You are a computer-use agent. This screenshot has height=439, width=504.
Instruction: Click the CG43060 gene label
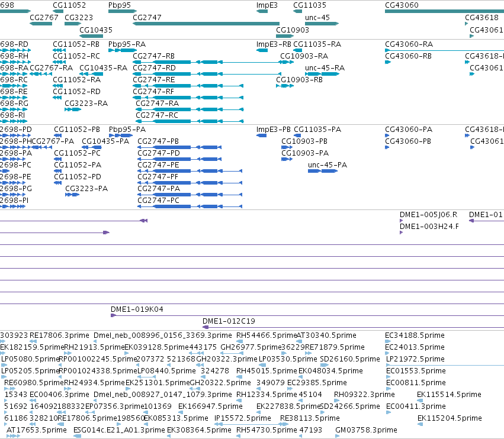tap(402, 5)
